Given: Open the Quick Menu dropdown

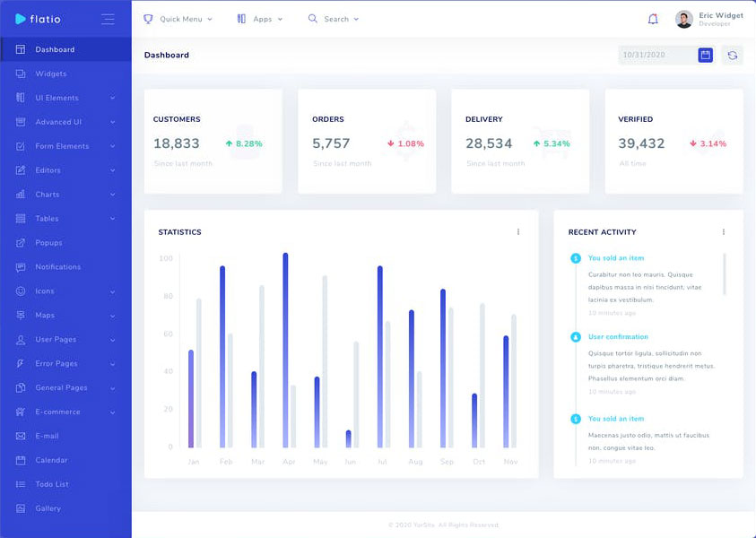Looking at the screenshot, I should pyautogui.click(x=178, y=19).
